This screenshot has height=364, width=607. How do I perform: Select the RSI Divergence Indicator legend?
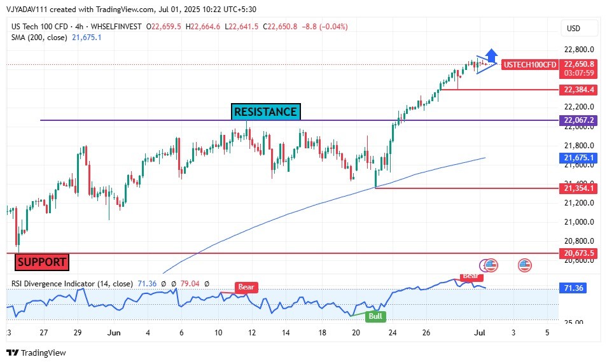point(72,284)
